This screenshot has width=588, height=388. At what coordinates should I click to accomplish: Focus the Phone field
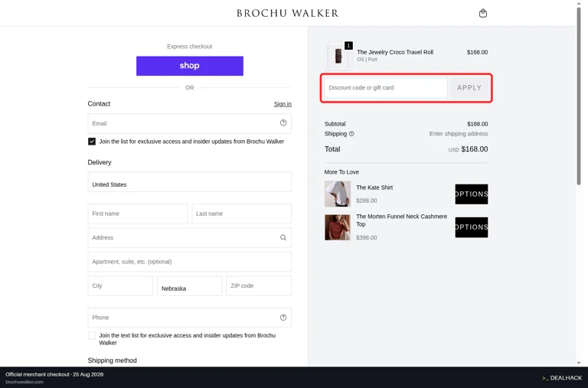189,318
